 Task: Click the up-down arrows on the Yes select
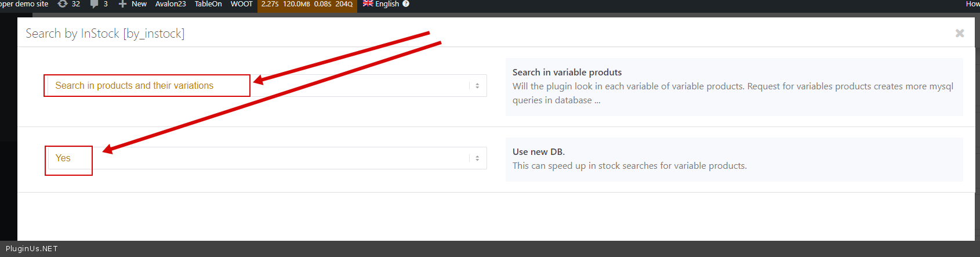click(477, 158)
